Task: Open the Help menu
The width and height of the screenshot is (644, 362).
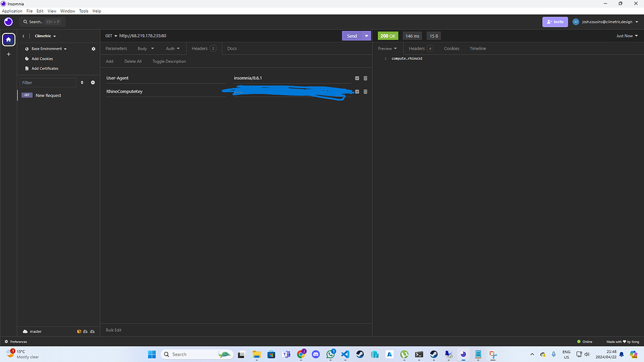Action: [96, 11]
